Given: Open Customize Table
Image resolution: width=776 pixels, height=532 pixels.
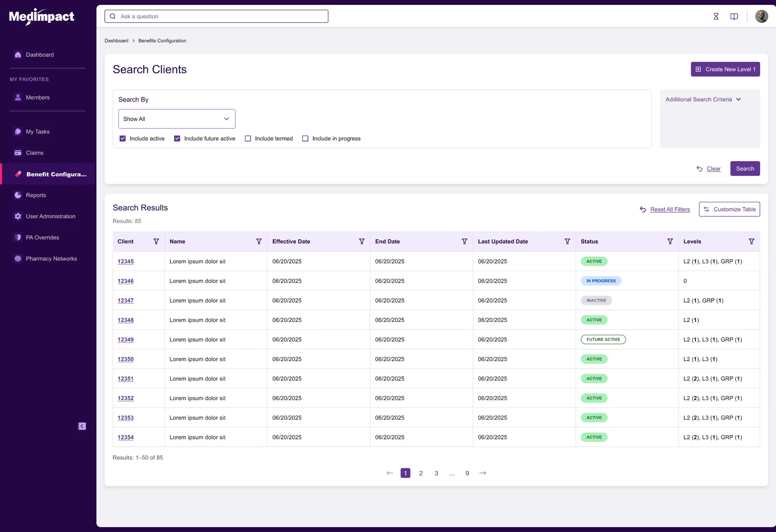Looking at the screenshot, I should click(729, 210).
